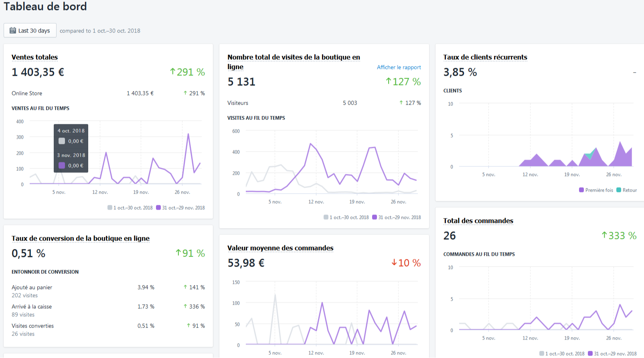Click the green up arrow beside 291 %
Viewport: 644px width, 358px height.
173,72
